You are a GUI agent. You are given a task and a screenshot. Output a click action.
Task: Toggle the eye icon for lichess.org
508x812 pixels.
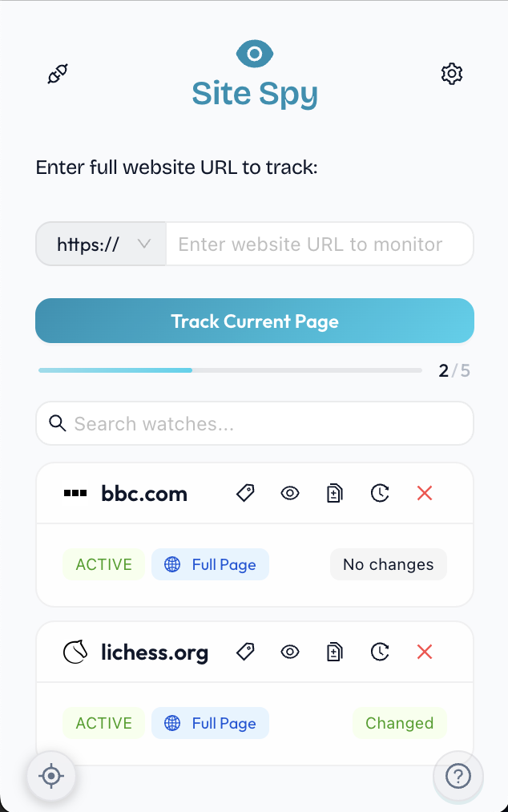tap(290, 652)
